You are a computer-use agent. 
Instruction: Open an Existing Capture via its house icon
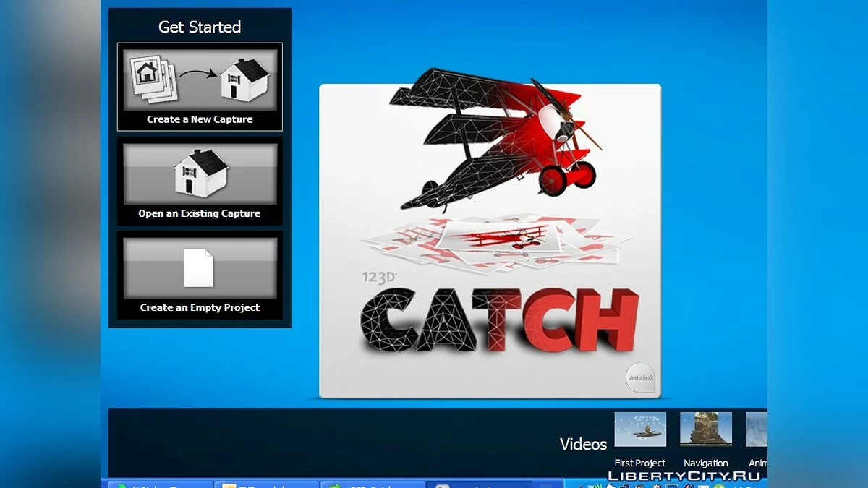pyautogui.click(x=200, y=172)
